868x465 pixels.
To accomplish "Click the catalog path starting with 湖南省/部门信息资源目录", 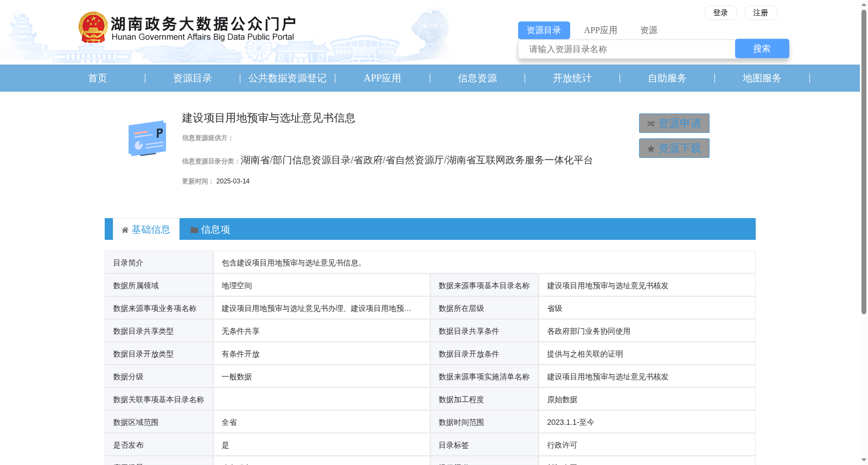I will pyautogui.click(x=417, y=160).
